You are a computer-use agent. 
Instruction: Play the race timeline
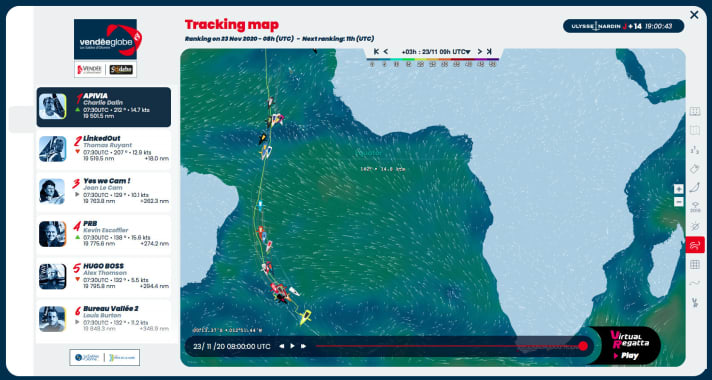click(x=292, y=346)
